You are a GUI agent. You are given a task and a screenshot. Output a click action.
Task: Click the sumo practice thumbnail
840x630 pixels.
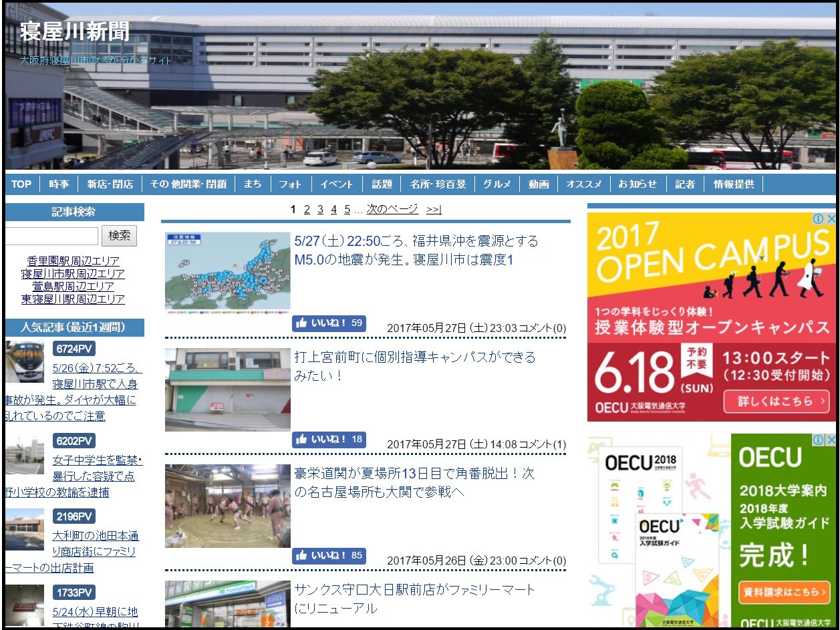pyautogui.click(x=228, y=506)
